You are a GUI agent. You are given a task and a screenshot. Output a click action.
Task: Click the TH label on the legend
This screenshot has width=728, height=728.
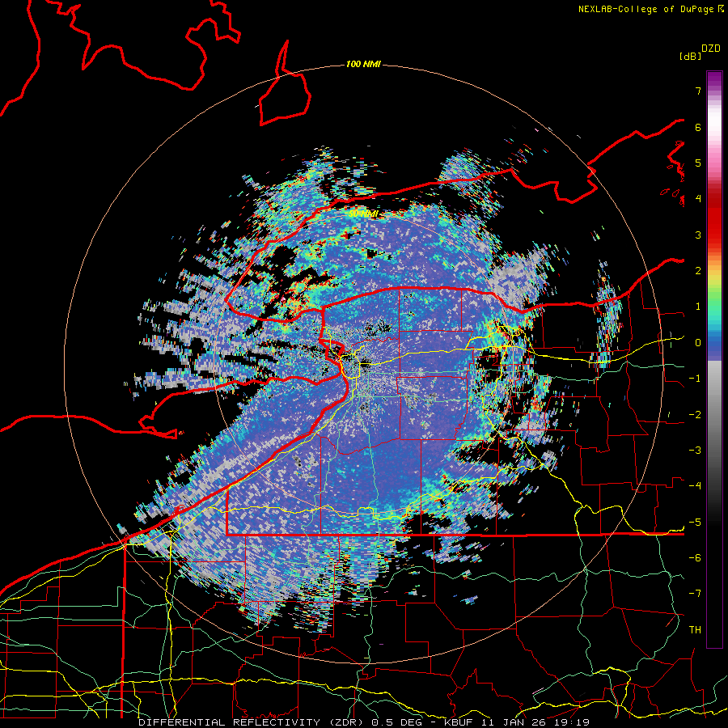tap(695, 630)
